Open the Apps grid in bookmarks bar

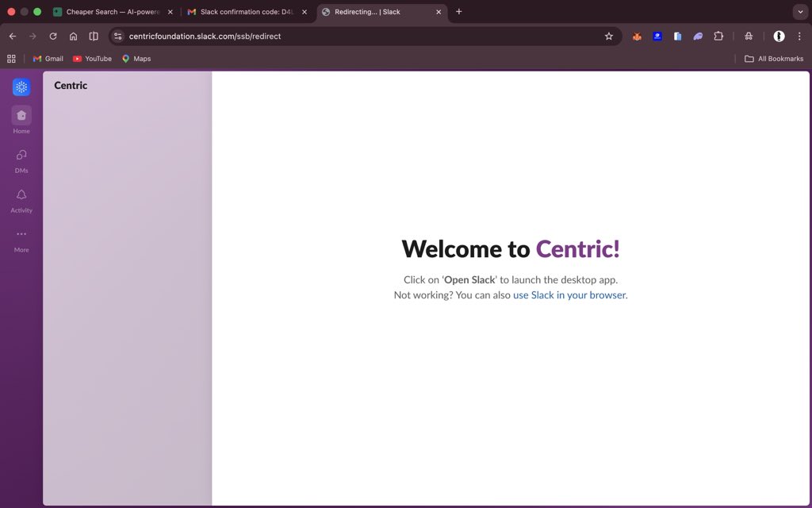11,59
